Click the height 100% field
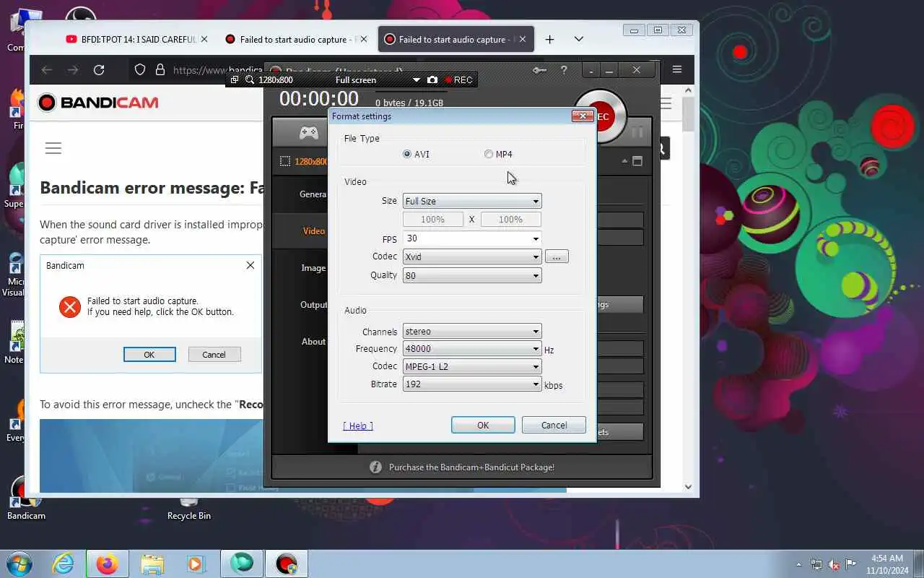Screen dimensions: 924x578 point(510,219)
